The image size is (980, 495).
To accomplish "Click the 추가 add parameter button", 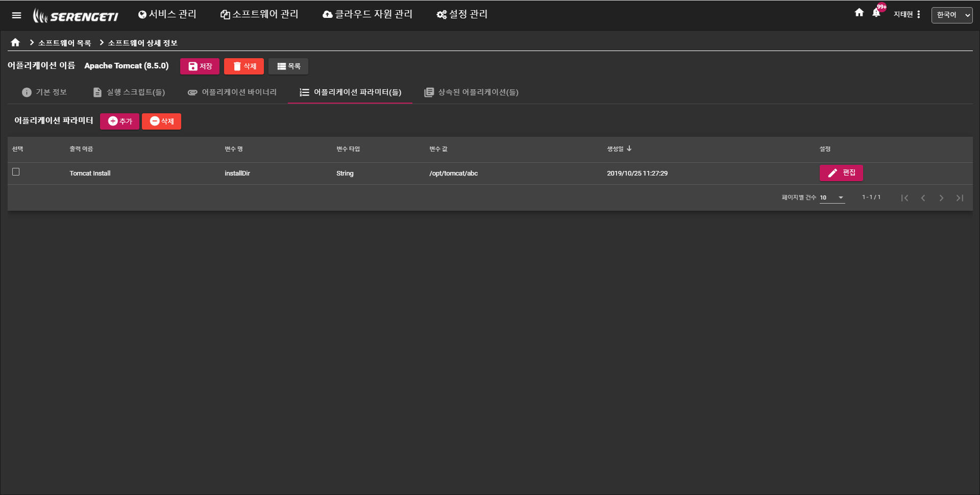I will click(x=119, y=121).
